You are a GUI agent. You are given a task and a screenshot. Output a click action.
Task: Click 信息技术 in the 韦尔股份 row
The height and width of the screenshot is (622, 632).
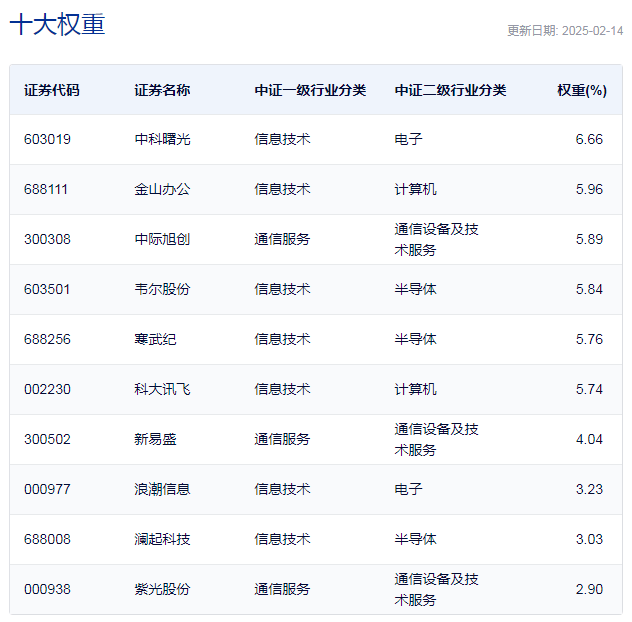coord(282,289)
